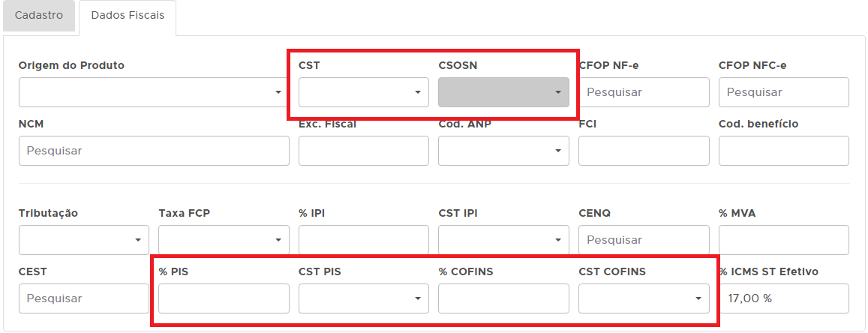Open the CST COFINS dropdown
Screen dimensions: 868x333
pyautogui.click(x=644, y=298)
